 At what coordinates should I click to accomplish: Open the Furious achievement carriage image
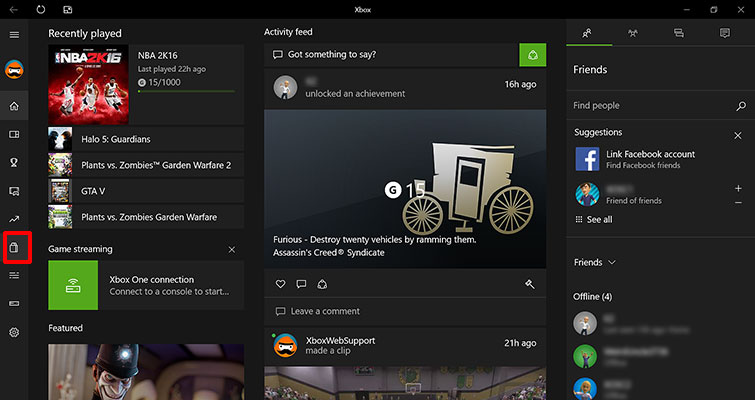pyautogui.click(x=405, y=189)
